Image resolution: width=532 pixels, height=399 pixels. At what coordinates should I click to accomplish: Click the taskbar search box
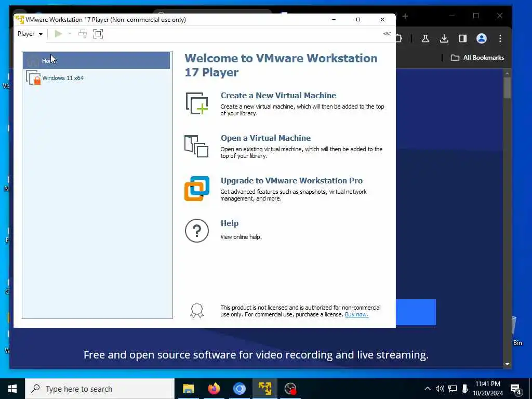tap(100, 389)
